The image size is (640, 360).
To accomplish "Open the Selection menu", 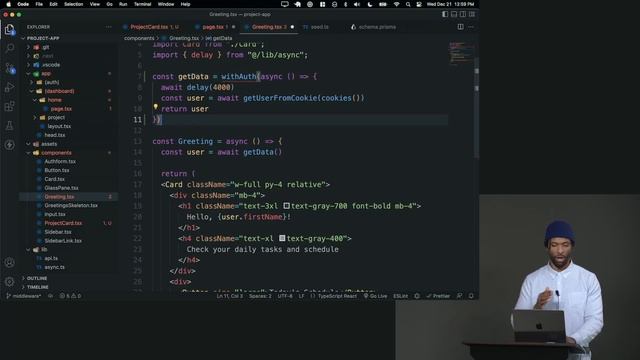I will coord(73,4).
